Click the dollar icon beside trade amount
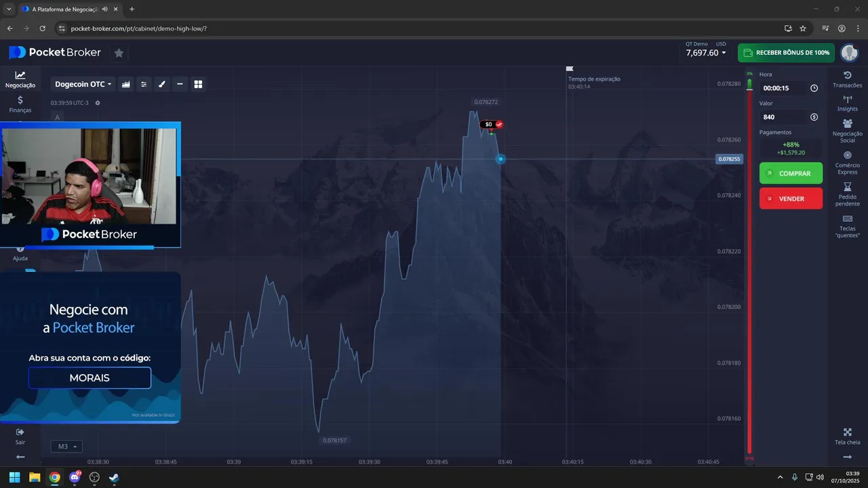The image size is (868, 488). (814, 117)
